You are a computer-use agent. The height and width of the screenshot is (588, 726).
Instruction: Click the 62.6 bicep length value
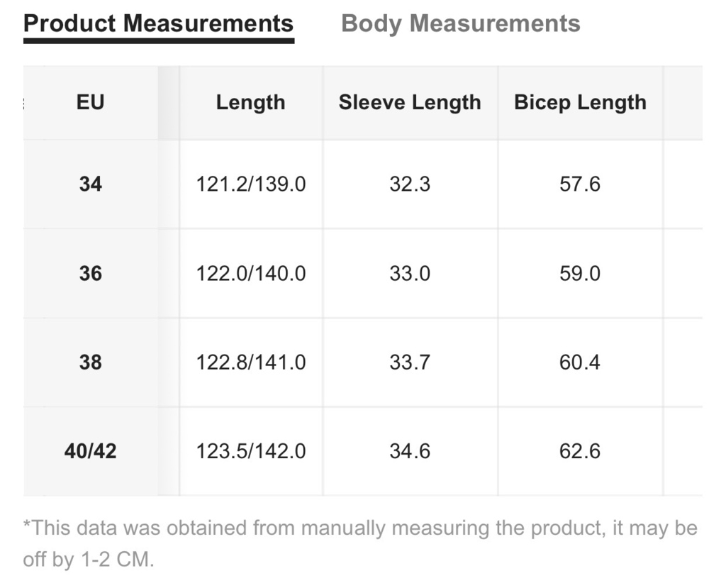[x=580, y=451]
